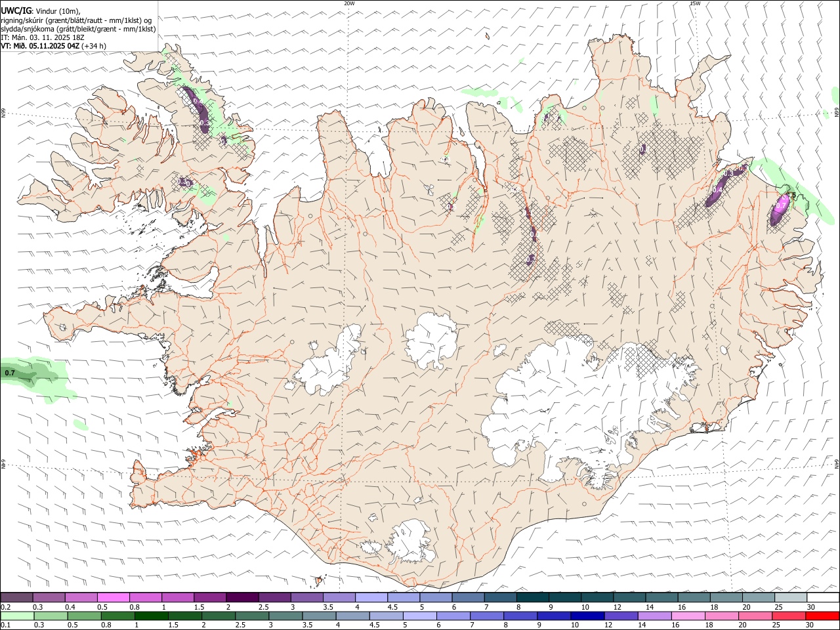Choose top legend row swatch between 5 and 6
This screenshot has height=630, width=840.
[x=436, y=597]
